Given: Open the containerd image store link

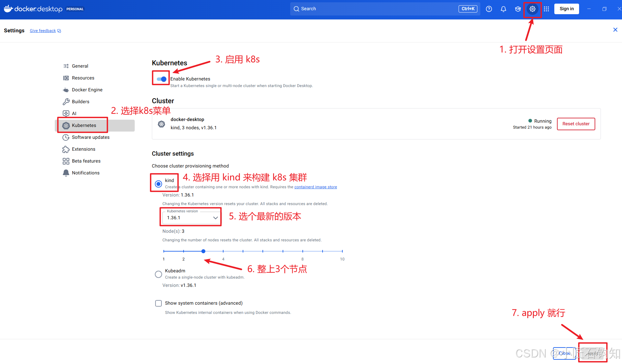Looking at the screenshot, I should tap(316, 187).
